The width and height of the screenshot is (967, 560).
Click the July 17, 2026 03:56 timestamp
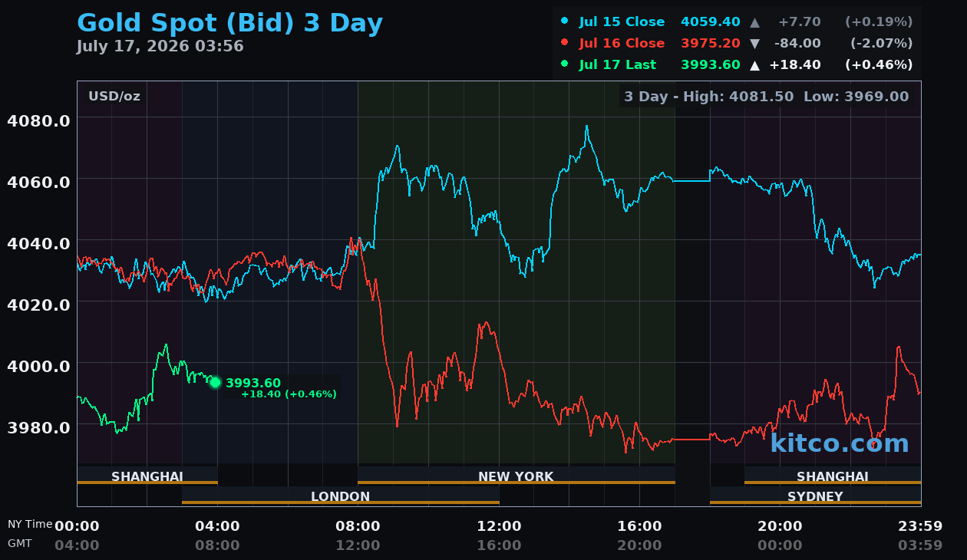coord(160,47)
